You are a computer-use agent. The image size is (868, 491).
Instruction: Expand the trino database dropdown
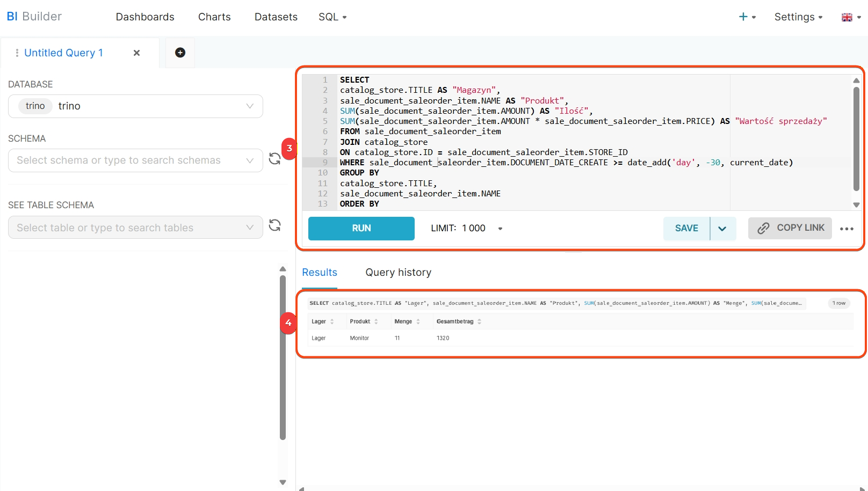pyautogui.click(x=249, y=106)
